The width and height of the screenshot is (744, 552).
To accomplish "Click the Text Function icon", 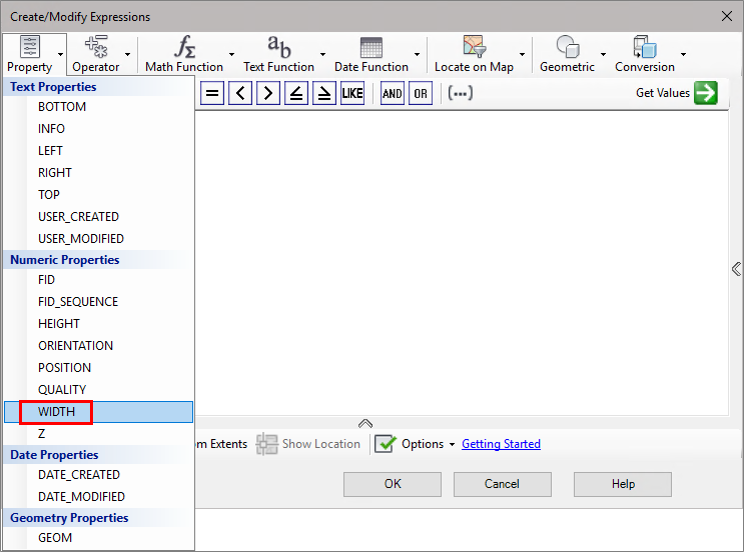I will click(279, 47).
